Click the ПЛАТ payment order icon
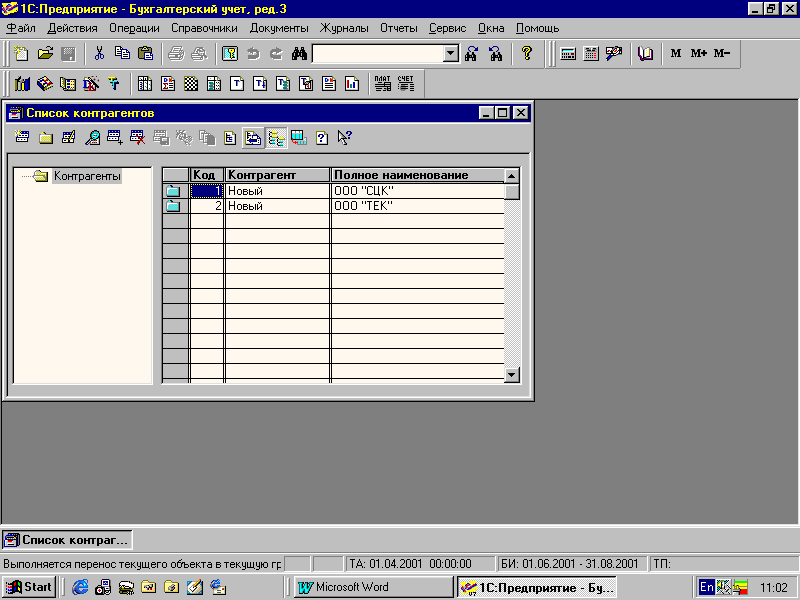Viewport: 800px width, 600px height. coord(382,84)
